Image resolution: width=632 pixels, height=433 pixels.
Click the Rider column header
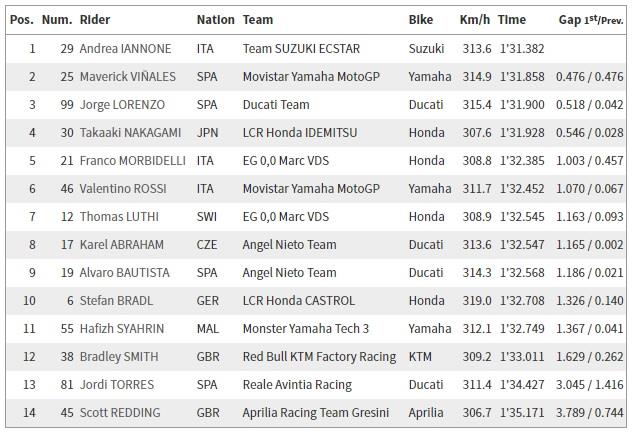coord(95,19)
